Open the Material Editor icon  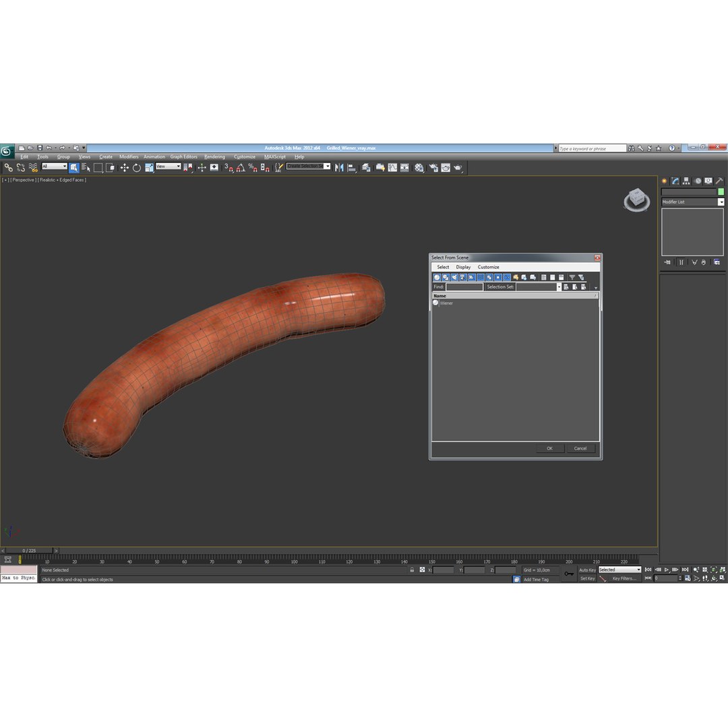click(419, 168)
